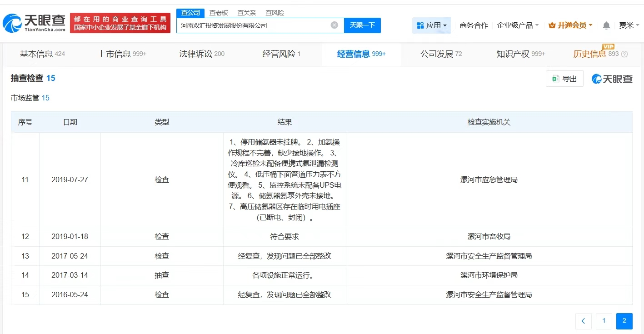Open the 上市信息 tab
The image size is (644, 334).
coord(122,54)
